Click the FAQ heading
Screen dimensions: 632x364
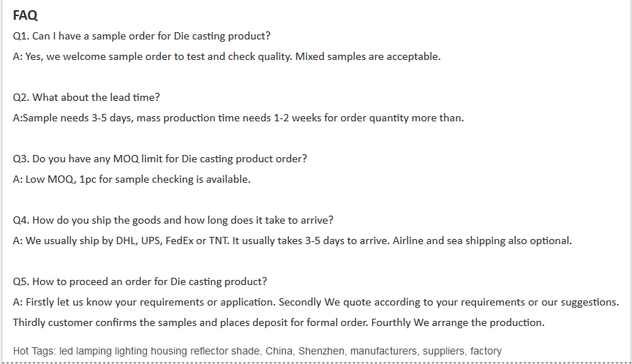coord(25,15)
